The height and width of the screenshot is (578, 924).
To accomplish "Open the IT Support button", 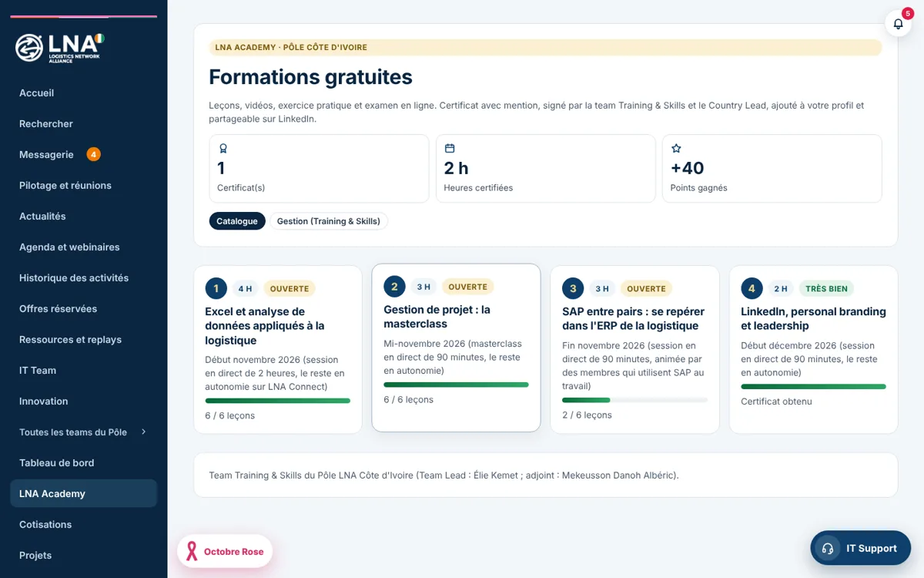I will pyautogui.click(x=861, y=548).
